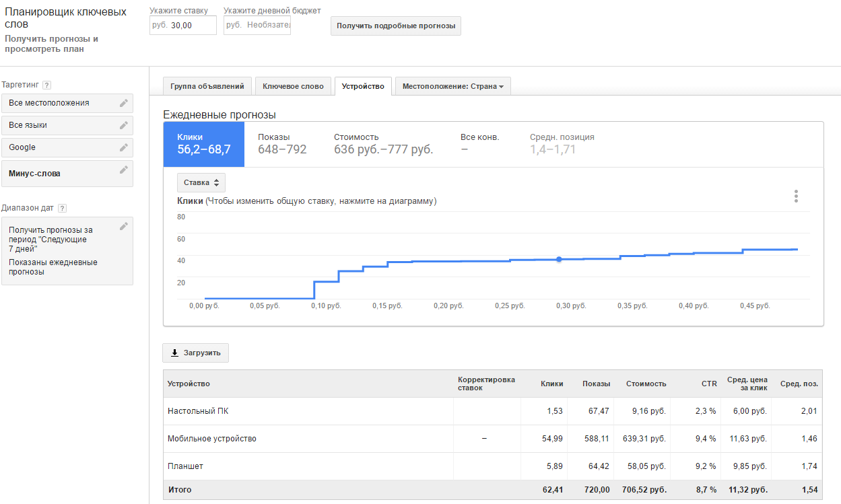This screenshot has height=504, width=841.
Task: Click the Загрузить download button
Action: click(195, 353)
